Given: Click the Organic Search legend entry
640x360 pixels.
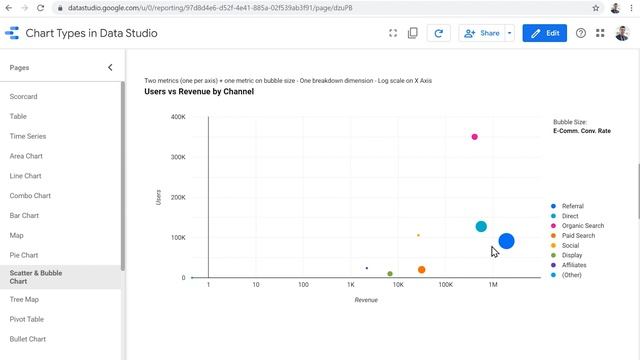Looking at the screenshot, I should click(x=578, y=226).
